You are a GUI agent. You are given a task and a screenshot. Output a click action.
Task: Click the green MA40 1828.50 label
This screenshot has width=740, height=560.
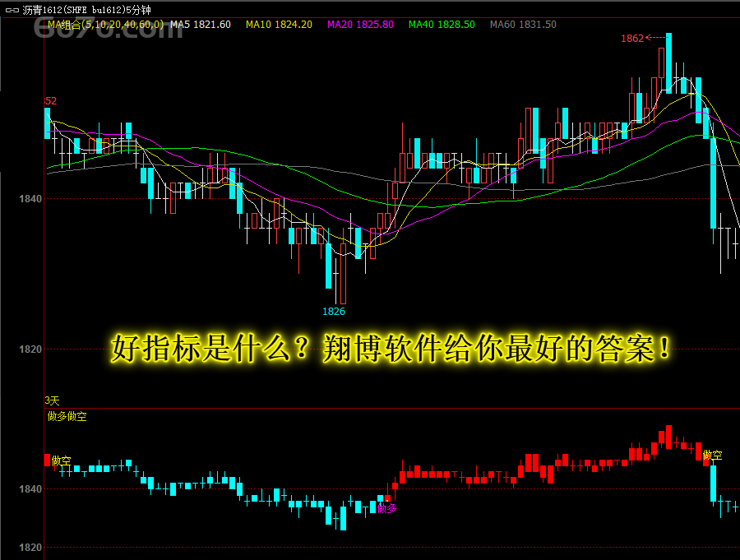pos(442,25)
